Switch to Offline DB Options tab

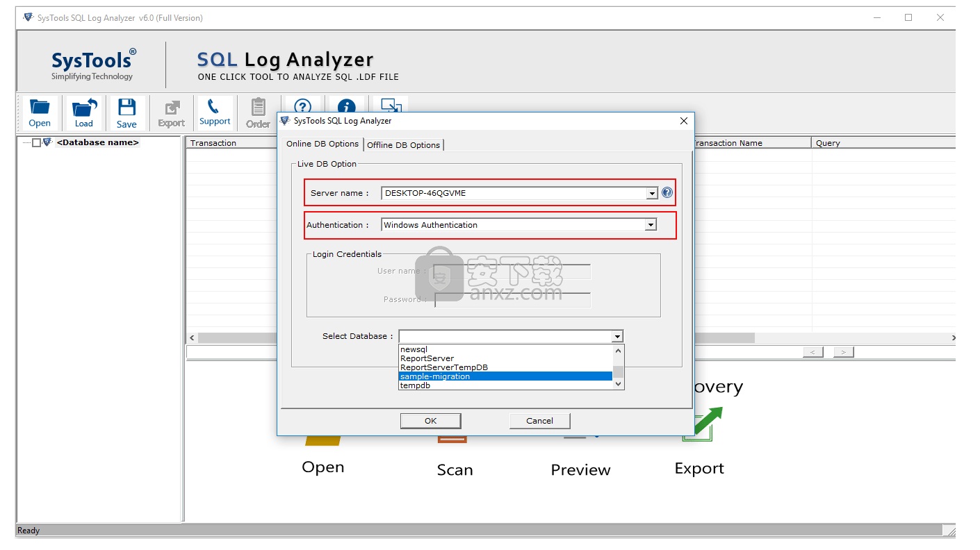[x=404, y=145]
